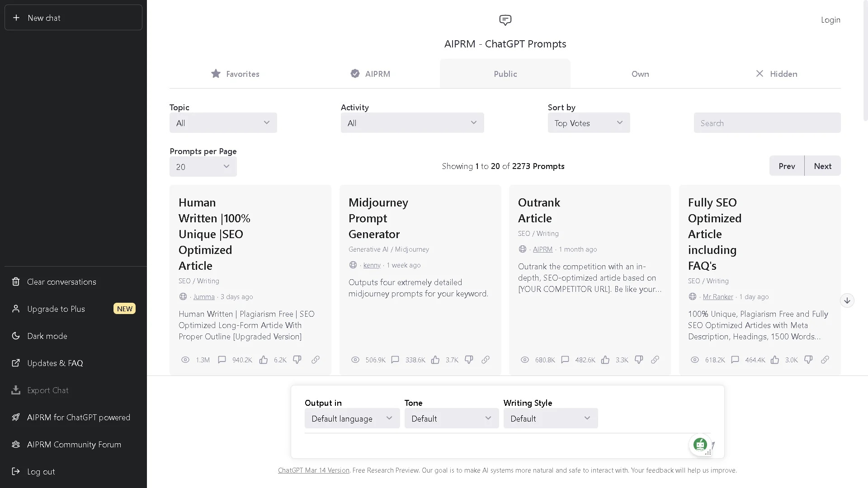Open author Mr Ranker's profile link

[x=718, y=297]
